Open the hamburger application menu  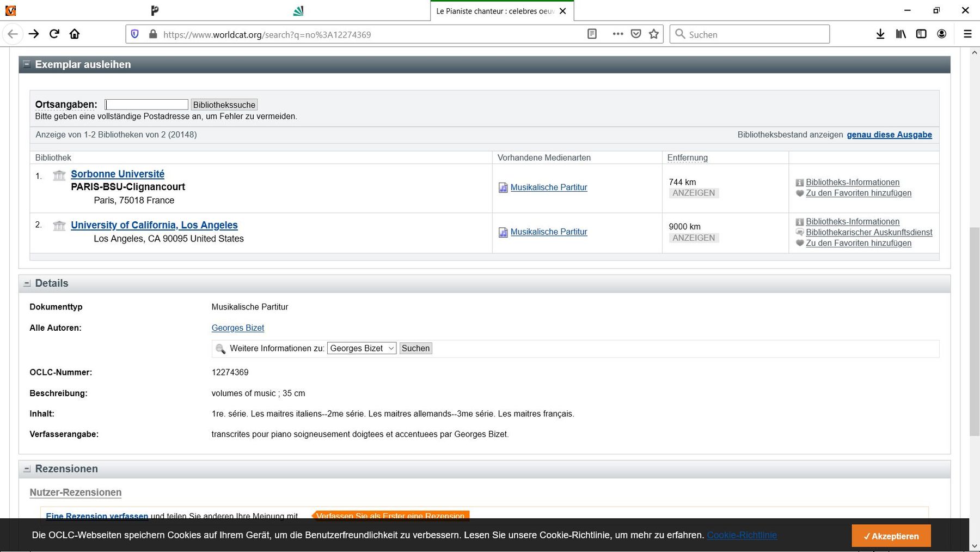967,34
